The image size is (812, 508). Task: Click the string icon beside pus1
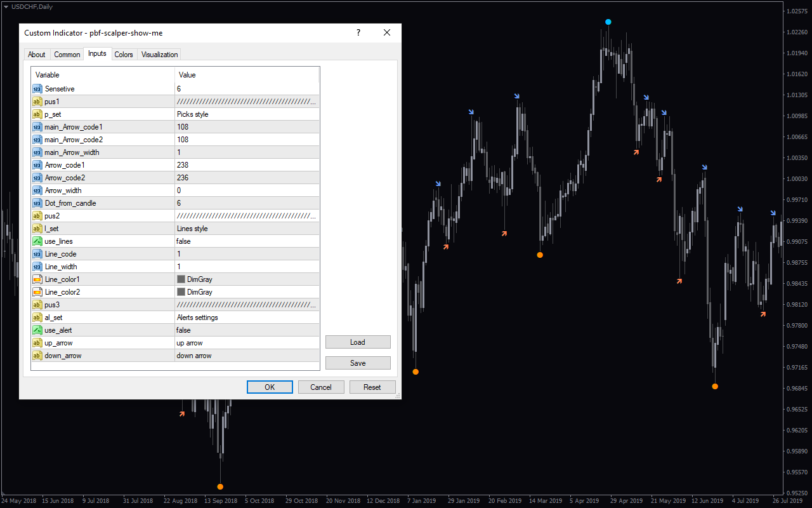pos(37,102)
